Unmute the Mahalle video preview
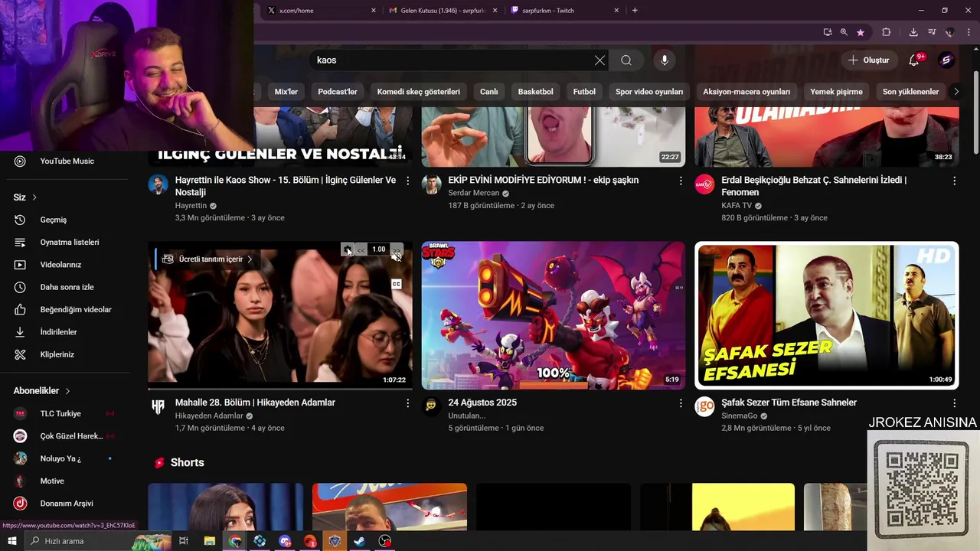This screenshot has height=551, width=980. click(396, 259)
